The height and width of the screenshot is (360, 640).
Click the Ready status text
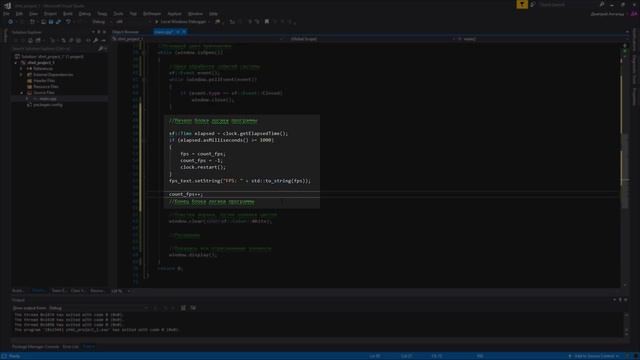14,356
